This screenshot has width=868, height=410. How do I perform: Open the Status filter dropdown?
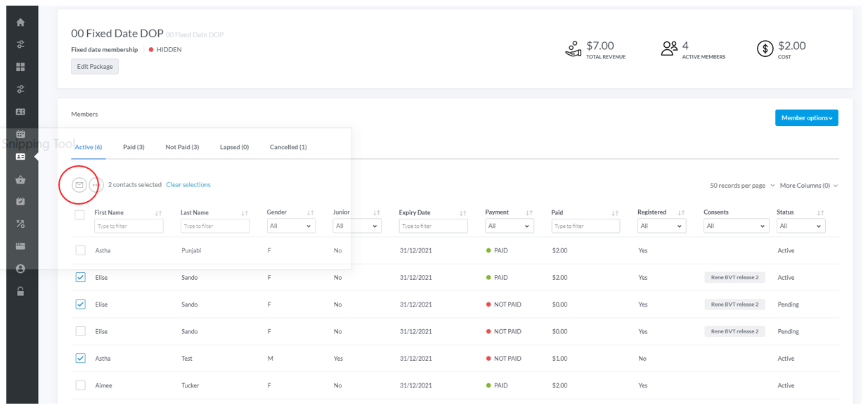pyautogui.click(x=801, y=226)
